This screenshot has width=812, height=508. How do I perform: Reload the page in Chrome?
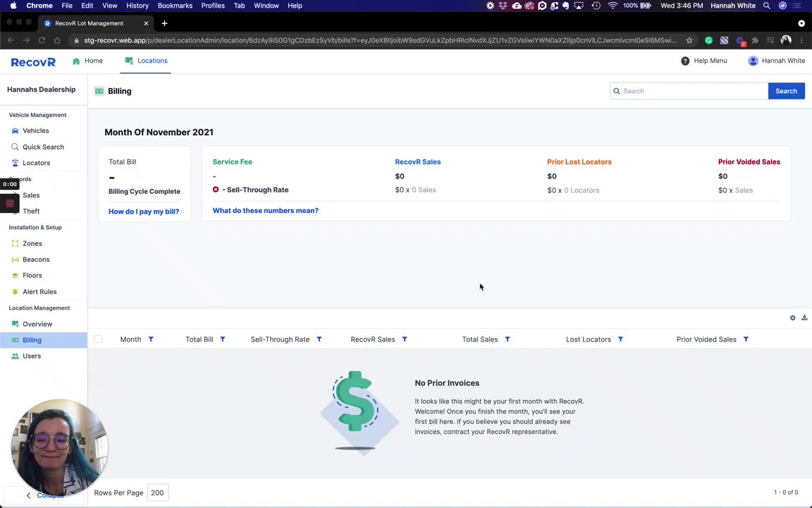[42, 40]
